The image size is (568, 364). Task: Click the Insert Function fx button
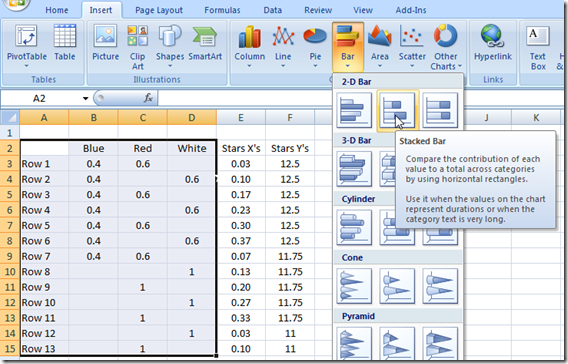pos(149,98)
